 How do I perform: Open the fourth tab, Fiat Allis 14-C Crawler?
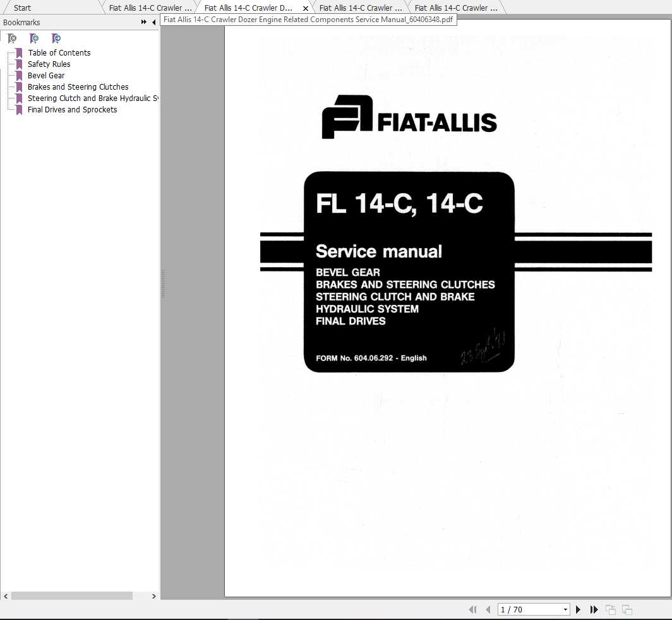pyautogui.click(x=361, y=8)
